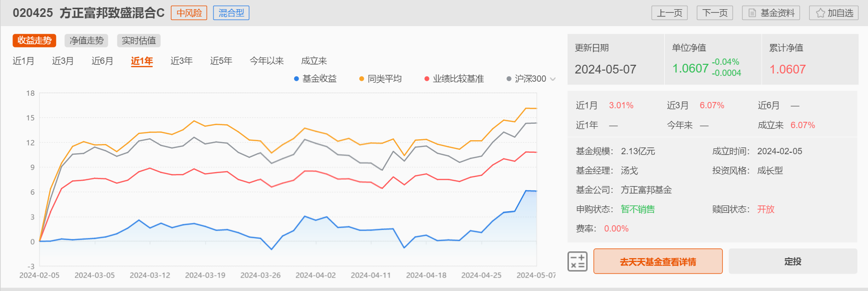868x291 pixels.
Task: Click the 混合型 fund type tag
Action: tap(231, 13)
